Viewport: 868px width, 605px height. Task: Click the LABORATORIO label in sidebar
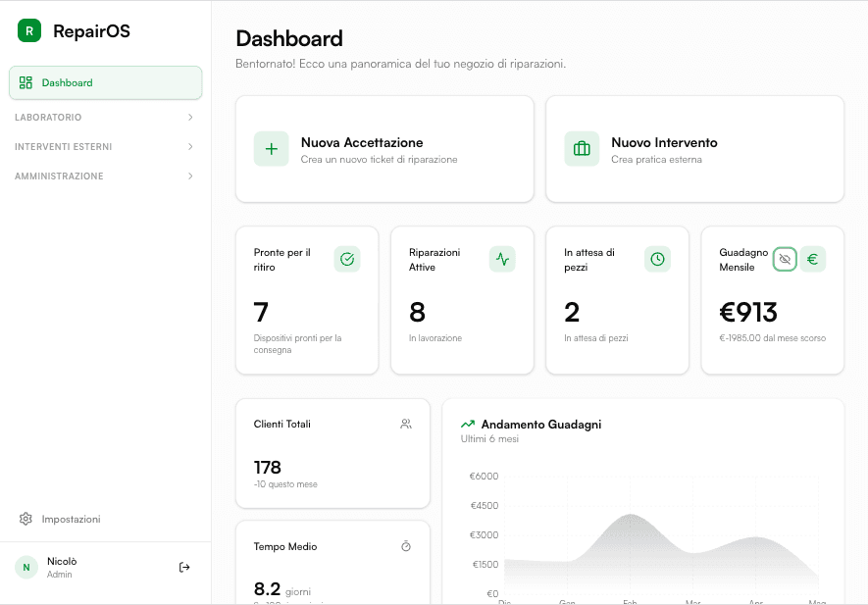48,118
